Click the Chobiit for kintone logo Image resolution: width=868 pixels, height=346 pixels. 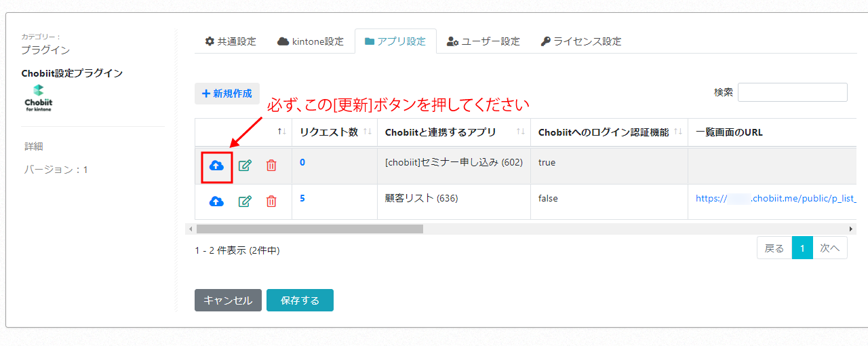click(x=38, y=98)
